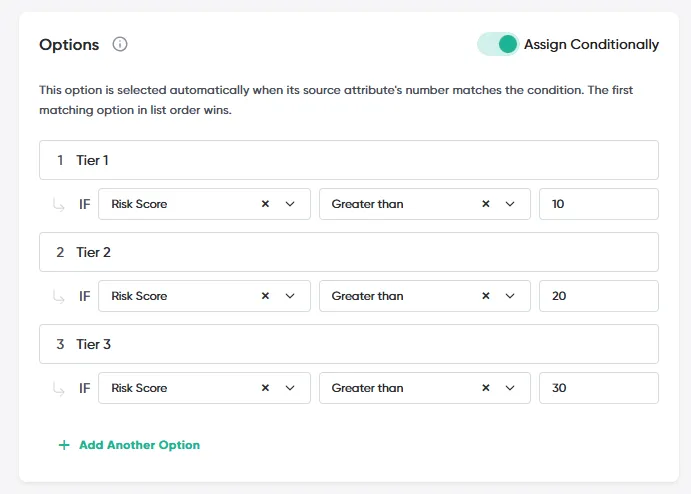Expand Tier 3 Risk Score dropdown chevron

pyautogui.click(x=290, y=388)
